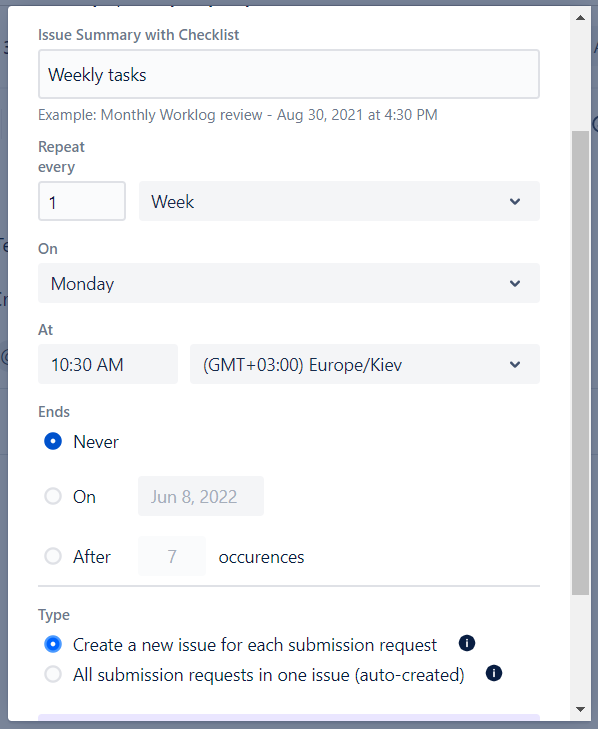Open the Monday day dropdown

pyautogui.click(x=289, y=283)
